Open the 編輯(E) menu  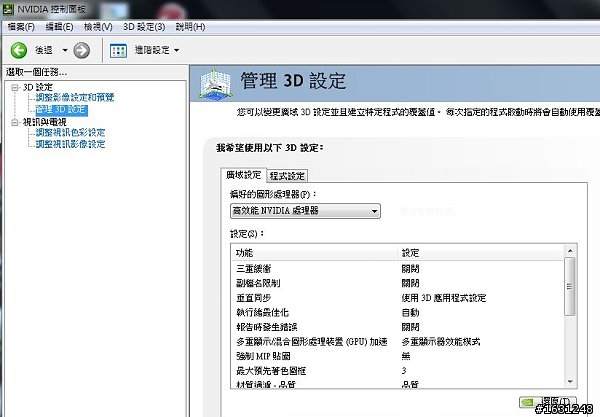(59, 27)
